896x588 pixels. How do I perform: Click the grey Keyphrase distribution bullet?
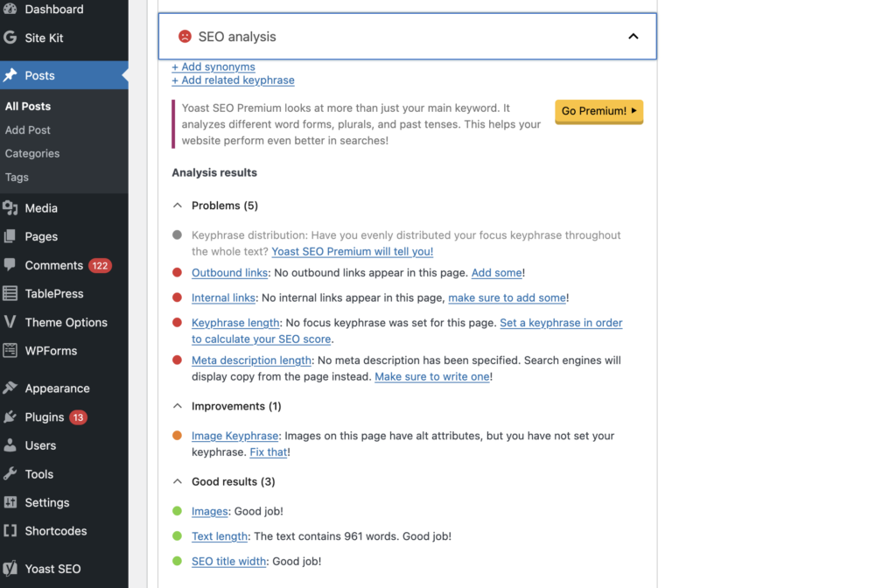[177, 234]
